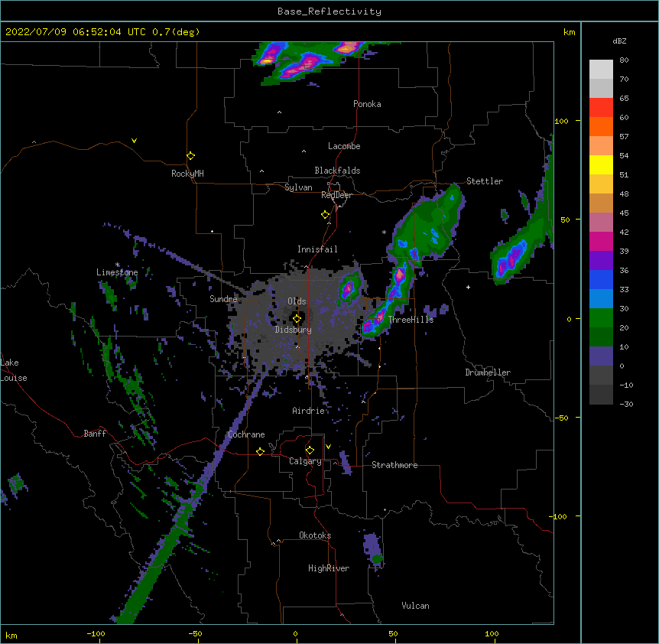Viewport: 659px width, 644px height.
Task: Click the RedDeer city label
Action: (x=336, y=195)
